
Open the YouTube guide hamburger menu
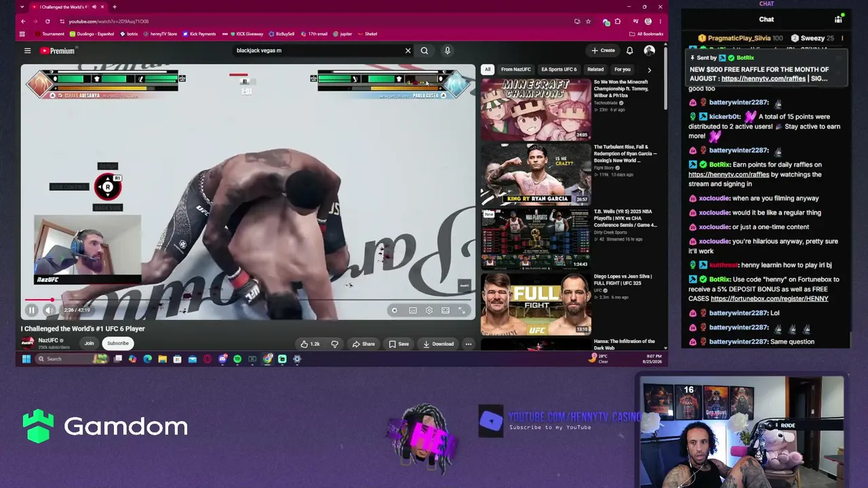tap(27, 50)
